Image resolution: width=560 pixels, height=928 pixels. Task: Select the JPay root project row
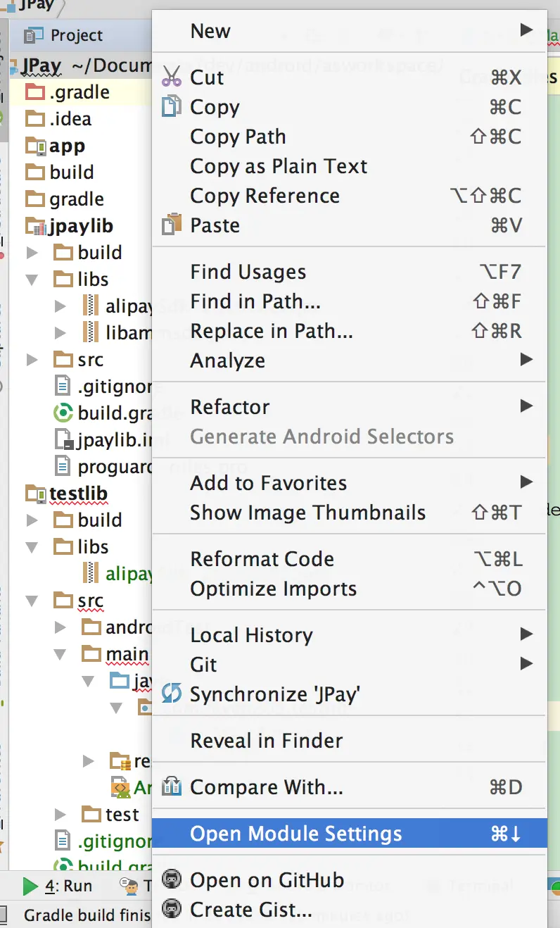(x=81, y=65)
